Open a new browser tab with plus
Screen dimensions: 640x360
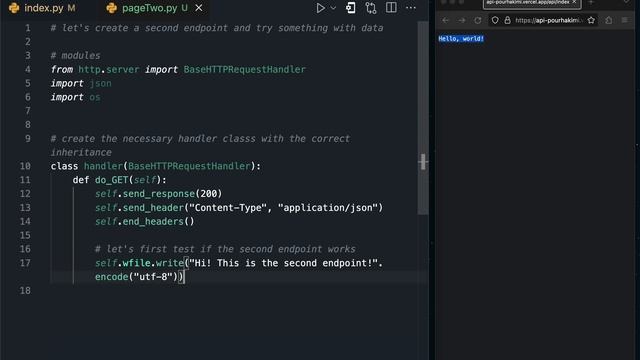click(x=591, y=2)
